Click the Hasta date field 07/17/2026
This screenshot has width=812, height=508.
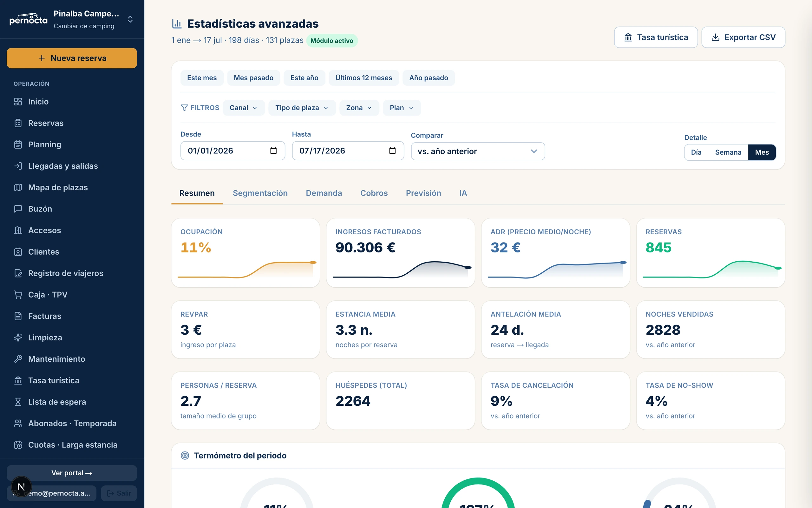(348, 150)
